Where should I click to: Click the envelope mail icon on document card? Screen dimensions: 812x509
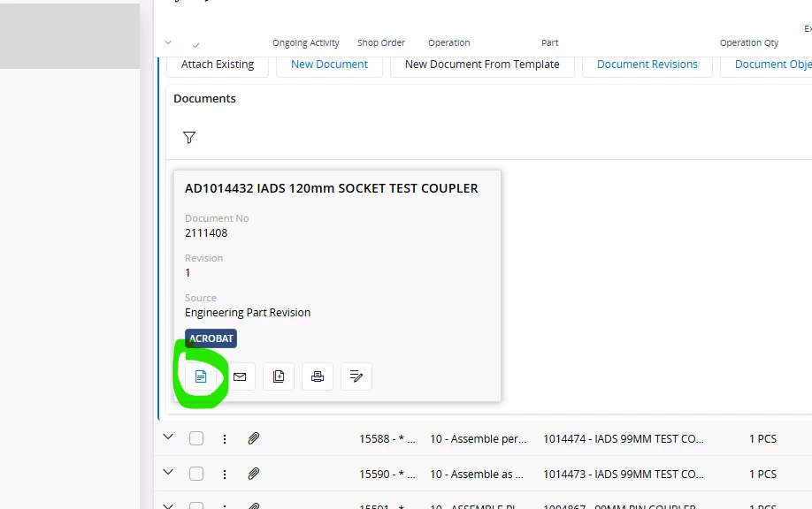click(x=240, y=376)
